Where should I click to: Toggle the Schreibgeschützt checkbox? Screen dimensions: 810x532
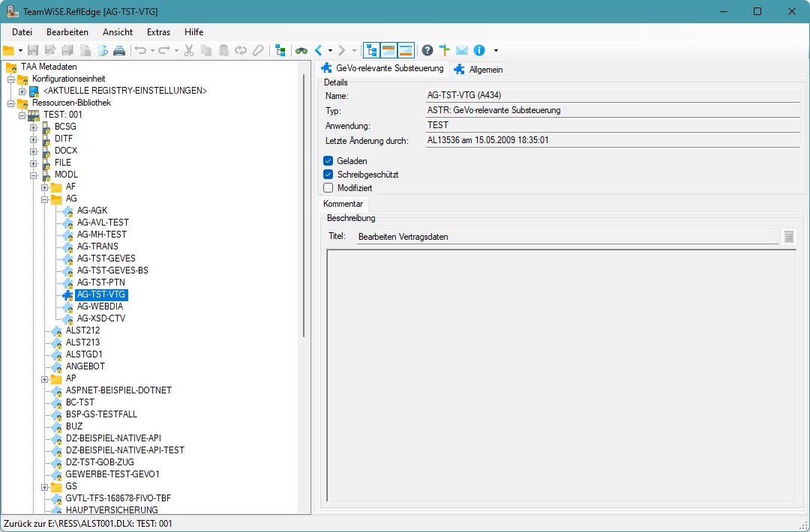(x=328, y=175)
